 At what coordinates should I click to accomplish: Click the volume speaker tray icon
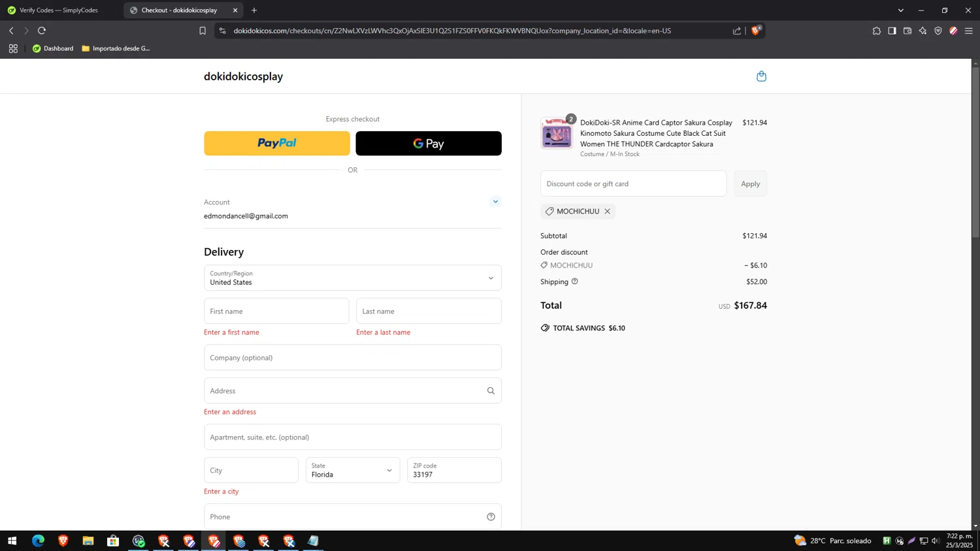[936, 541]
